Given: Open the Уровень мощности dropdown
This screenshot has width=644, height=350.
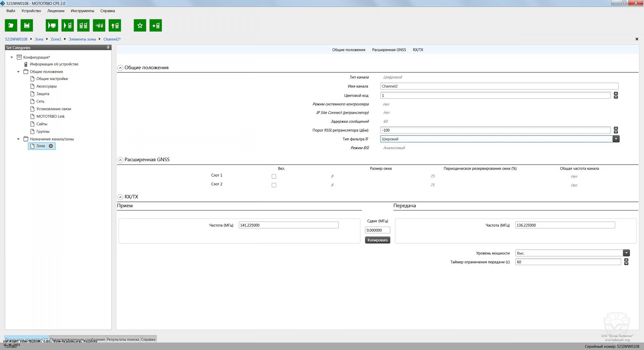Looking at the screenshot, I should coord(626,253).
